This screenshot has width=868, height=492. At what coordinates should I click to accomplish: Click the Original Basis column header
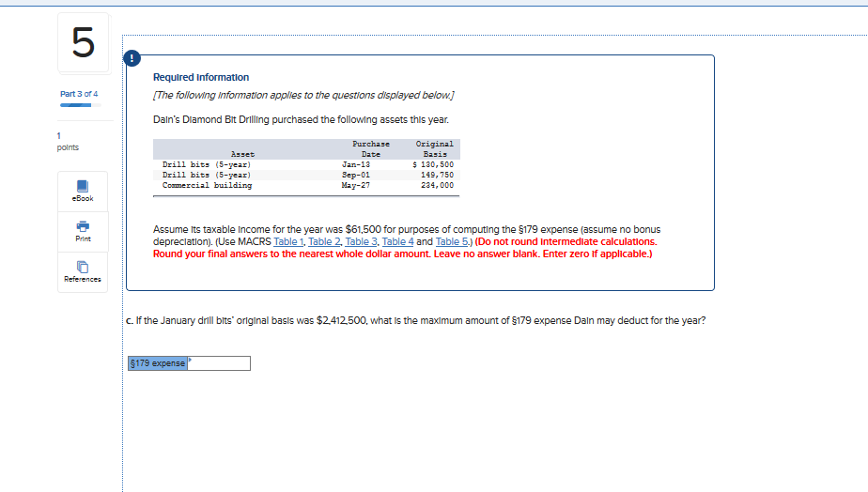[435, 149]
